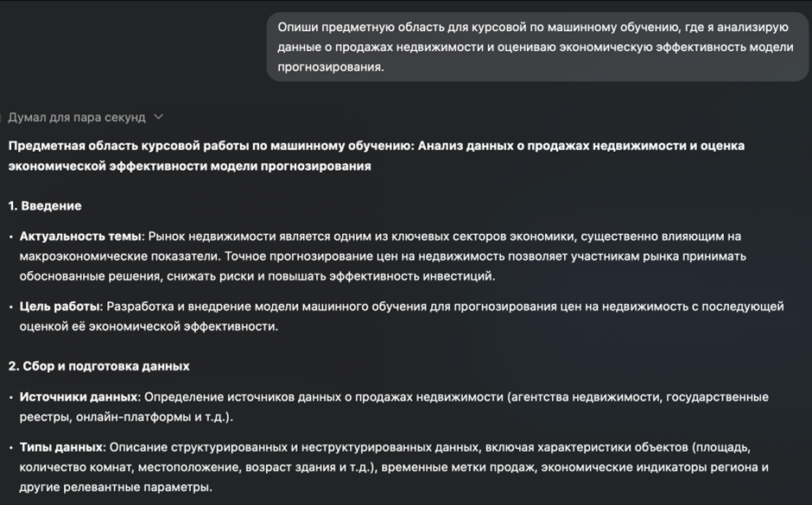Click the text "онлайн-платформы и т.д." in the response
This screenshot has height=505, width=812.
coord(151,417)
